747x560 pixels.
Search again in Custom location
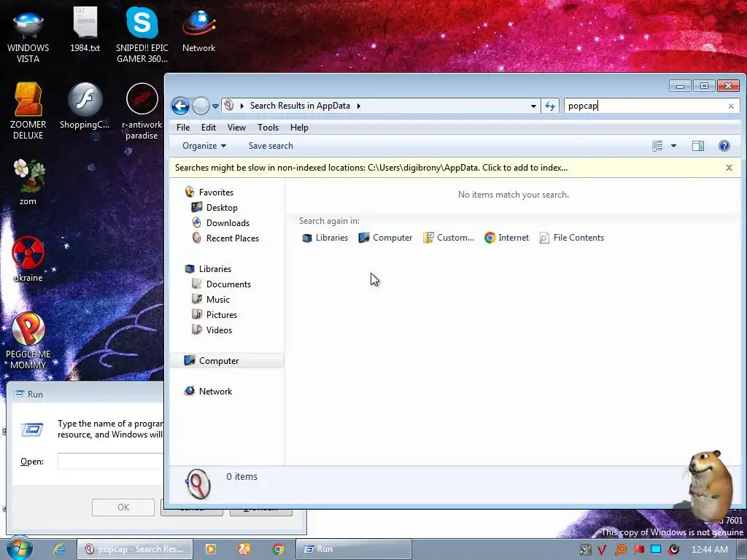pyautogui.click(x=449, y=238)
